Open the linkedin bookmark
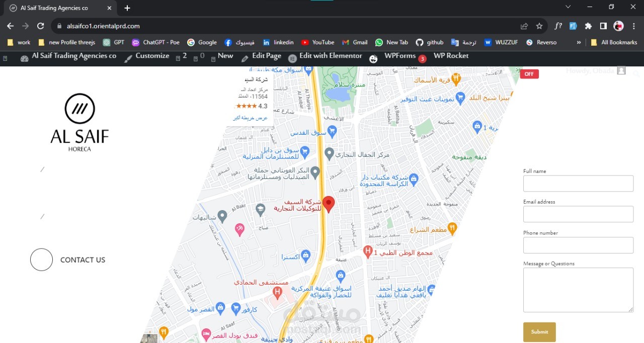 [x=278, y=42]
